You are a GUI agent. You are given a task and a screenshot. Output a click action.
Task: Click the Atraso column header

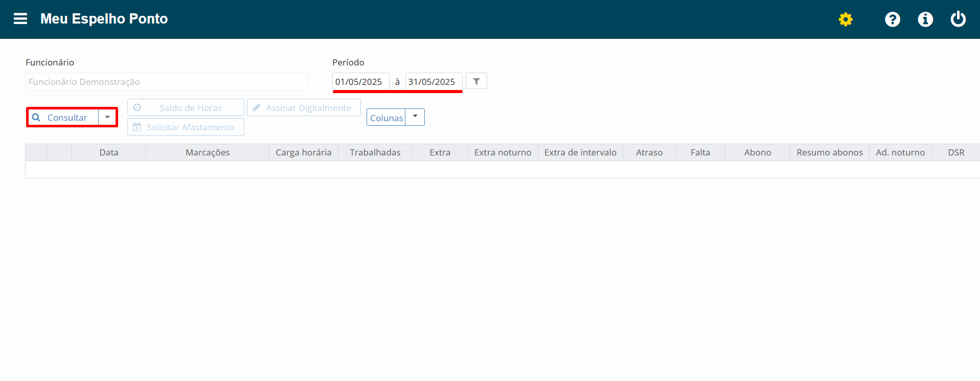tap(649, 152)
